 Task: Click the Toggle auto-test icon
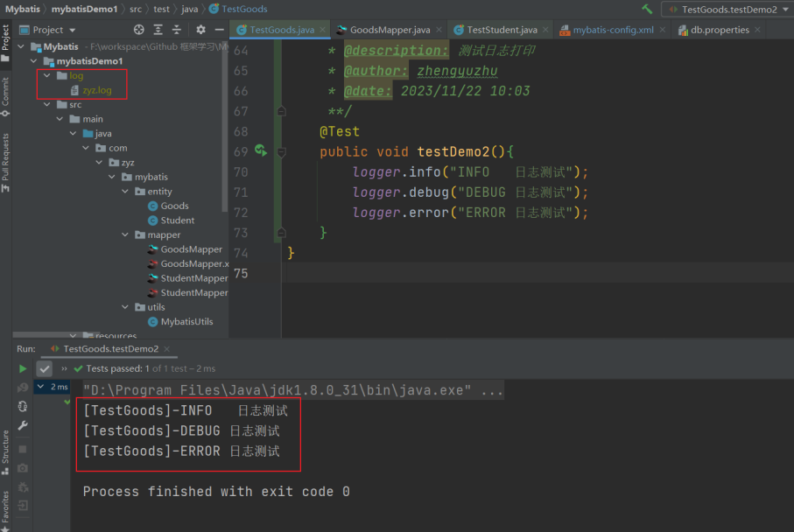pos(23,407)
